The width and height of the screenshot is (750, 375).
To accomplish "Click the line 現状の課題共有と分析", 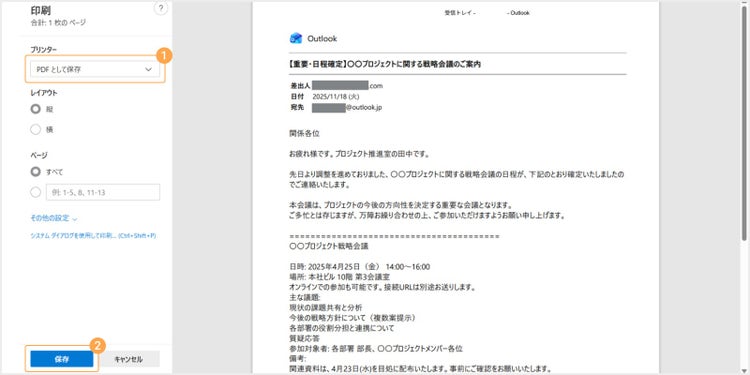I will [326, 308].
